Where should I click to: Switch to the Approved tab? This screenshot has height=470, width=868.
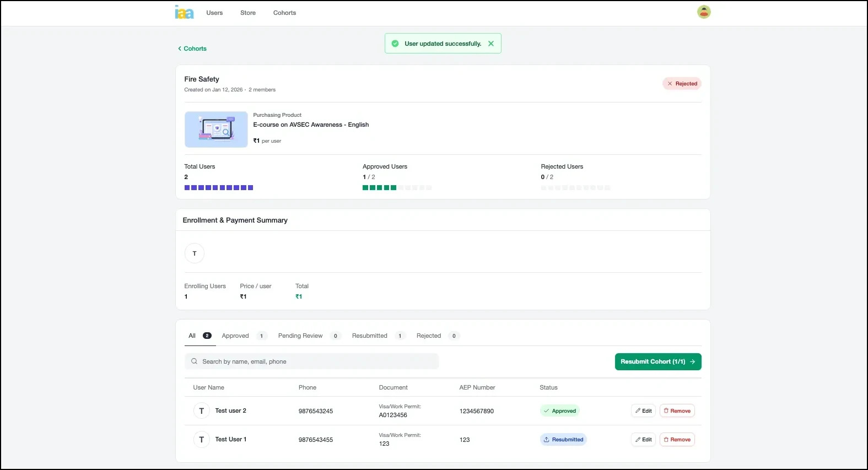[x=235, y=336]
